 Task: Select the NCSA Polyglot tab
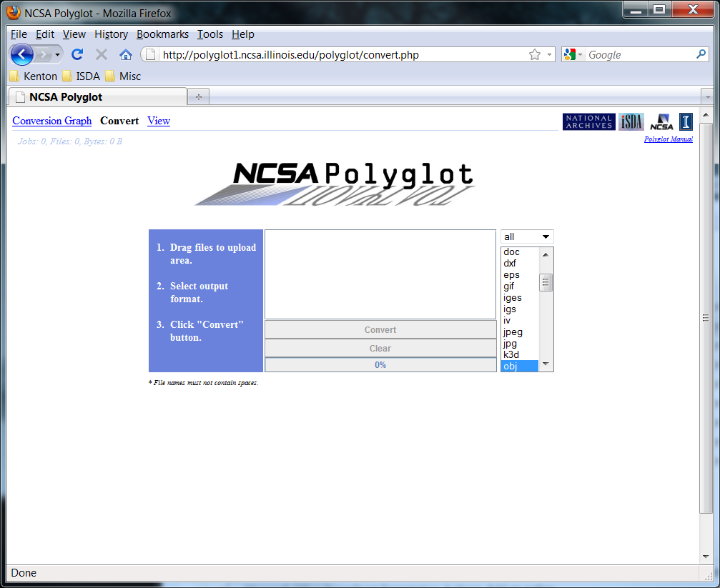[98, 97]
